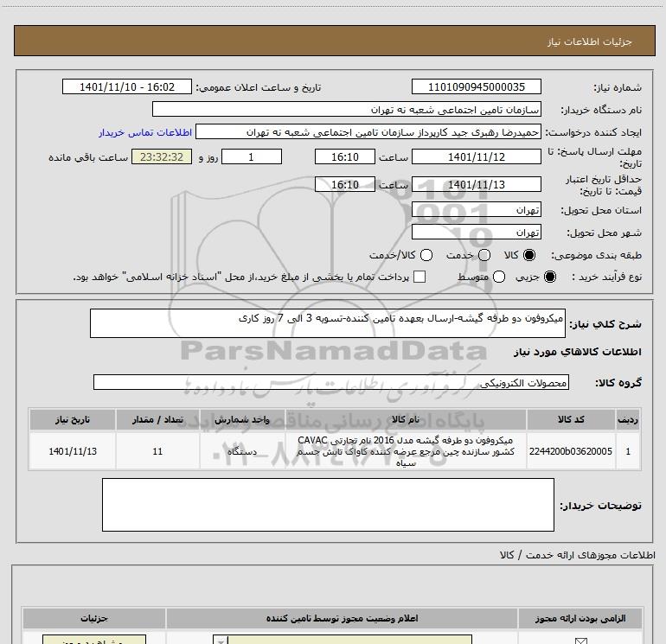
Task: Select the کالا category radio button
Action: click(529, 255)
